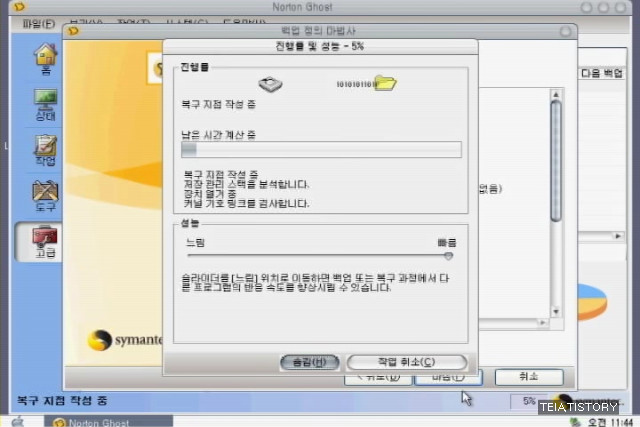
Task: Open the 작업 (Tasks) sidebar icon
Action: (x=45, y=150)
